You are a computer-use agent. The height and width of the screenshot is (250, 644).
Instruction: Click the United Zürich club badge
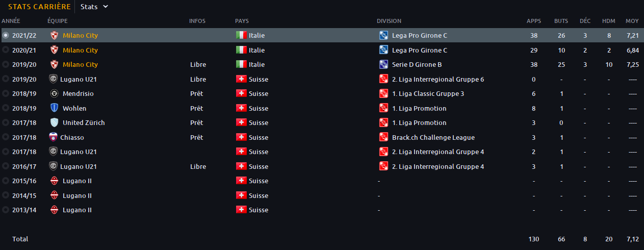point(54,123)
